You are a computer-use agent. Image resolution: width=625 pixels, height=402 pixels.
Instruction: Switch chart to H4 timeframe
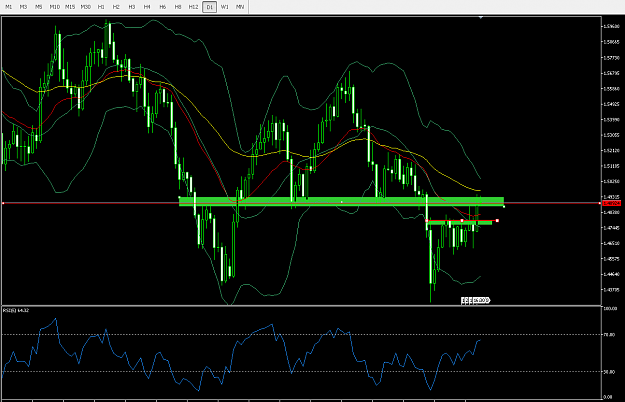[x=147, y=7]
